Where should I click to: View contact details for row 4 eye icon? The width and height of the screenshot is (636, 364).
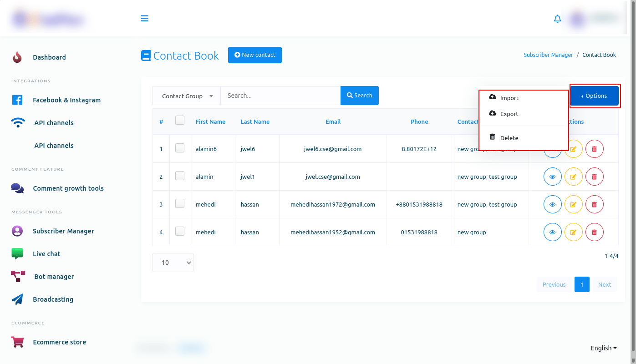point(552,233)
